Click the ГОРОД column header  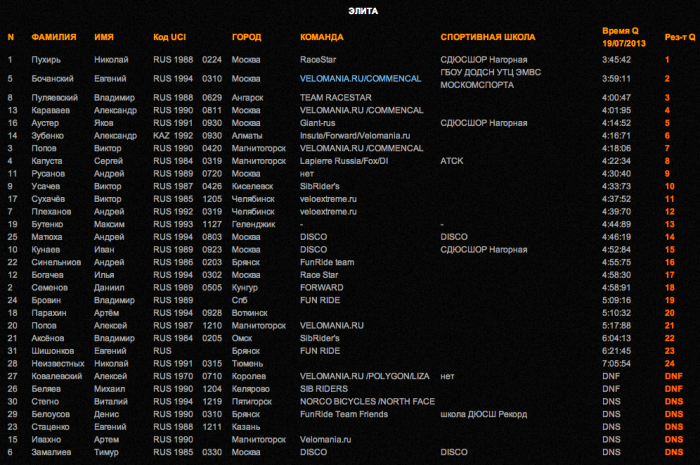tap(246, 37)
